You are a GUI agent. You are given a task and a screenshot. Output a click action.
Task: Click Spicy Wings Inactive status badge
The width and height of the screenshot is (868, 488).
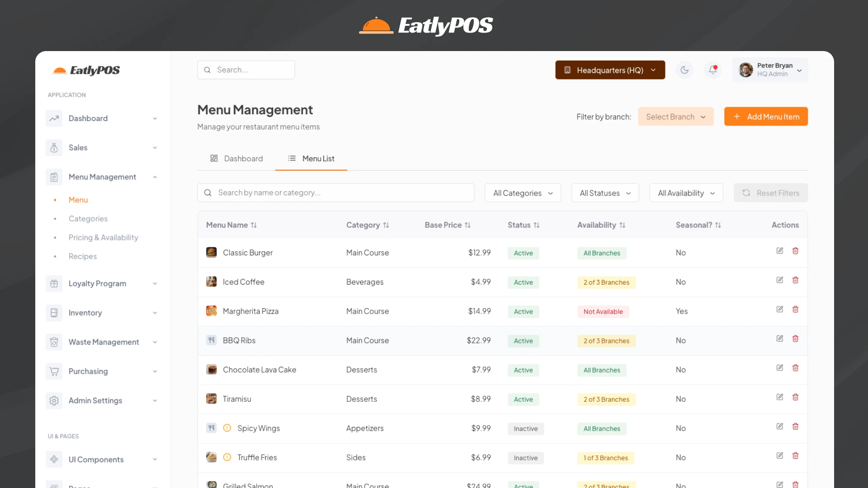tap(525, 429)
